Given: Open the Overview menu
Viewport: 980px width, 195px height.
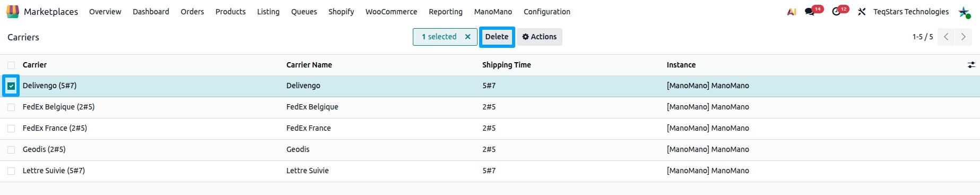Looking at the screenshot, I should click(x=105, y=12).
